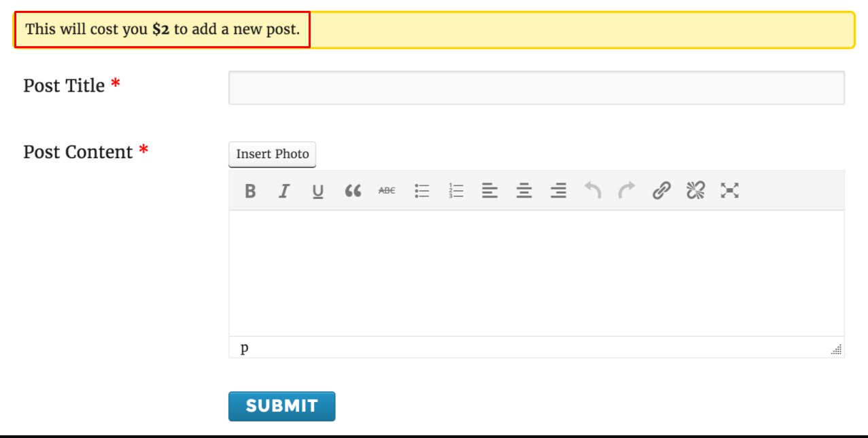Click the Insert Photo button
Screen dimensions: 868x438
coord(273,154)
